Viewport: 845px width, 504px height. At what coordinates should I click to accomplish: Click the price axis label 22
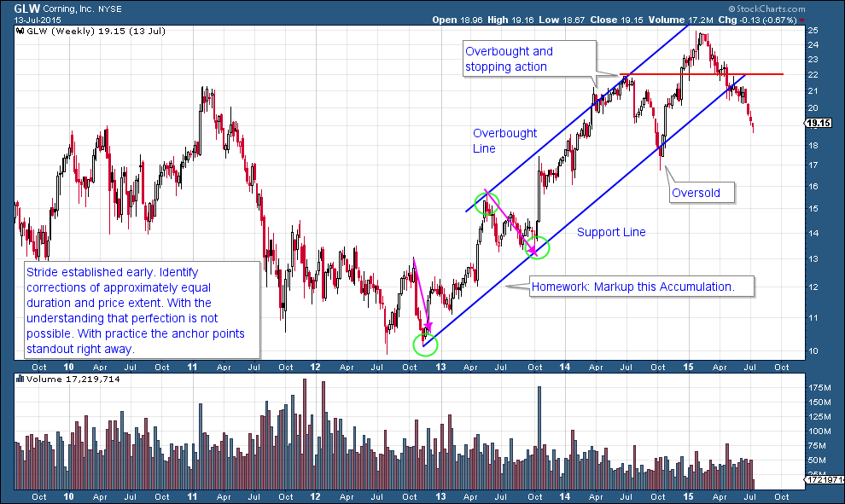tap(813, 75)
